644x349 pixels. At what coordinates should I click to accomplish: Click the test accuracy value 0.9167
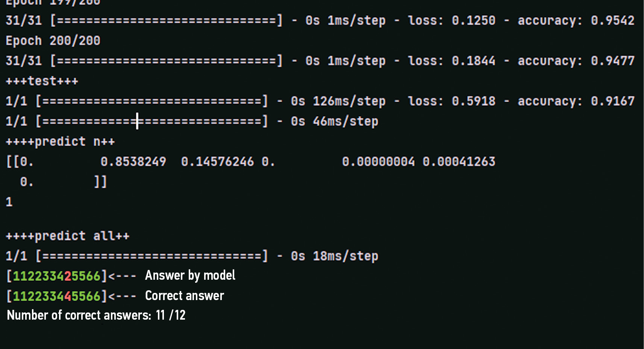click(612, 101)
